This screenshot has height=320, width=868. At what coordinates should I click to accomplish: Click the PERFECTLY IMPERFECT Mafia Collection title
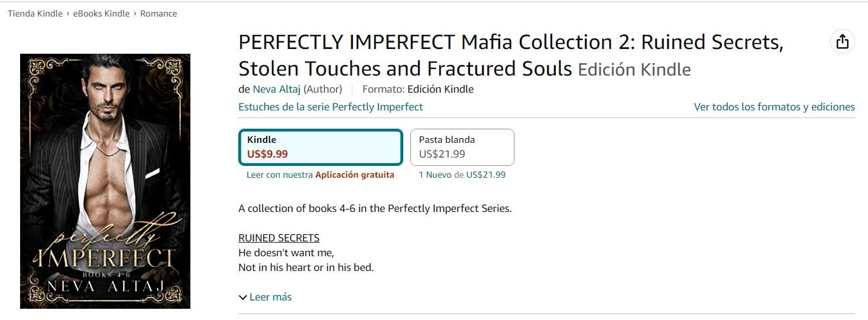click(510, 55)
